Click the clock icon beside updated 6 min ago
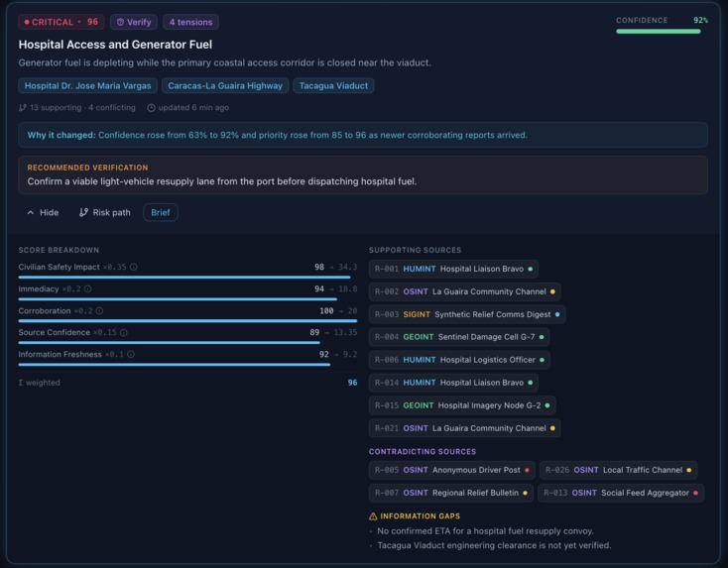The height and width of the screenshot is (568, 728). (151, 108)
